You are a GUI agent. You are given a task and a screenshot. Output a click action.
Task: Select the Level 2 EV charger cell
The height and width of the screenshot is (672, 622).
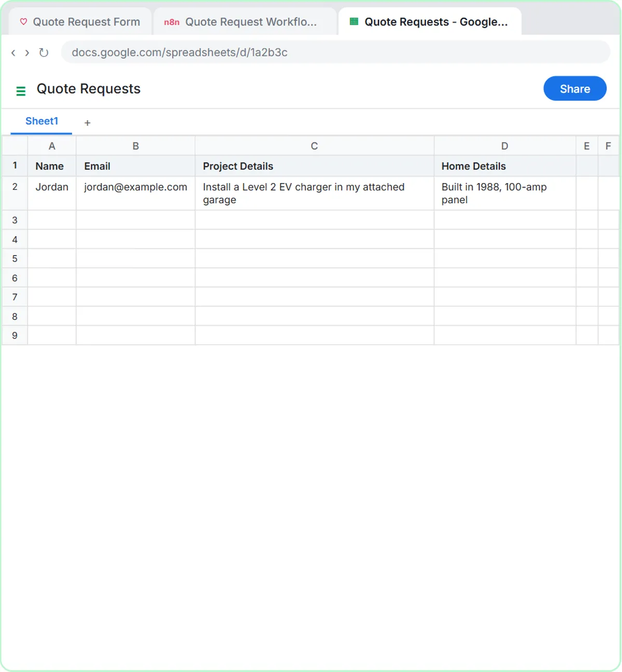click(314, 193)
